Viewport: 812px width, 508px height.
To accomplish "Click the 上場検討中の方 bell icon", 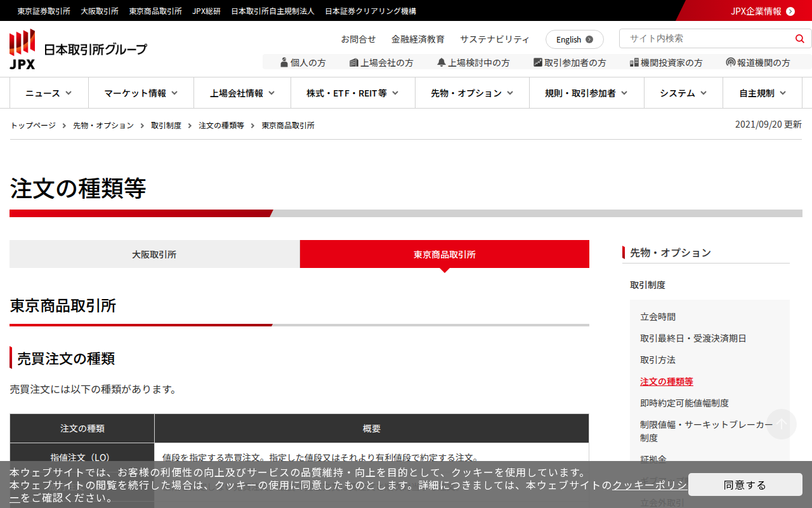I will pyautogui.click(x=442, y=62).
